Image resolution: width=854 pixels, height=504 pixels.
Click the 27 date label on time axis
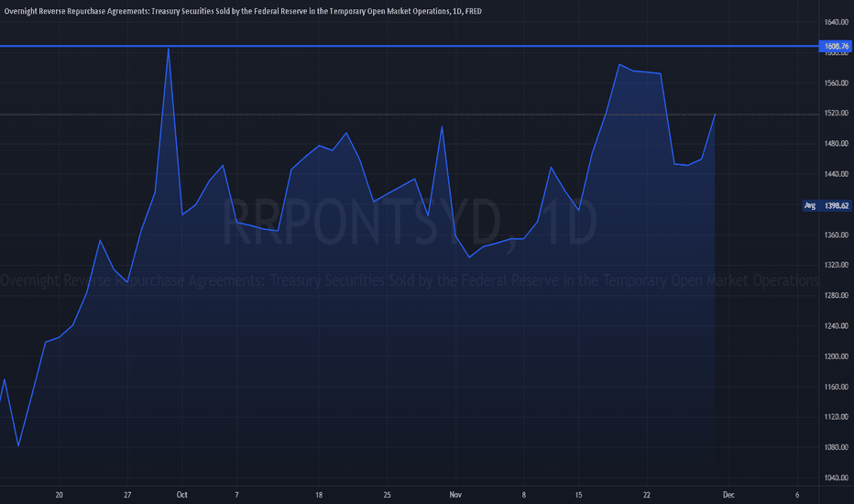pos(127,495)
